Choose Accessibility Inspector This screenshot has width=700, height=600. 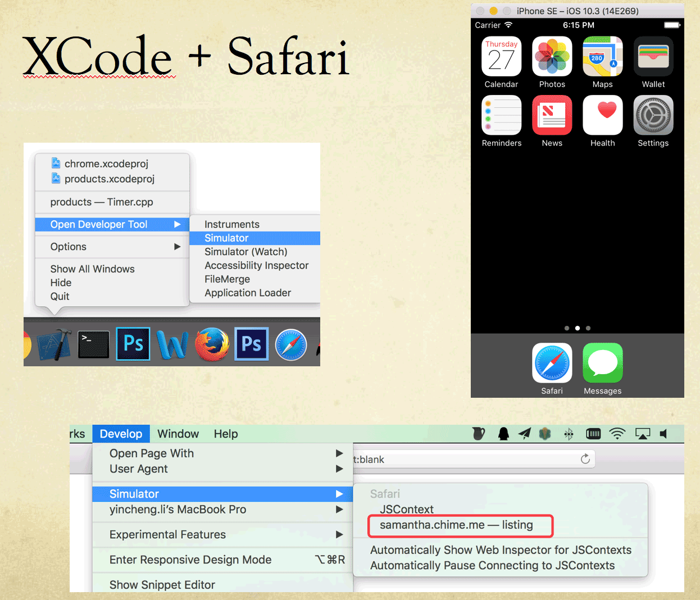(255, 265)
